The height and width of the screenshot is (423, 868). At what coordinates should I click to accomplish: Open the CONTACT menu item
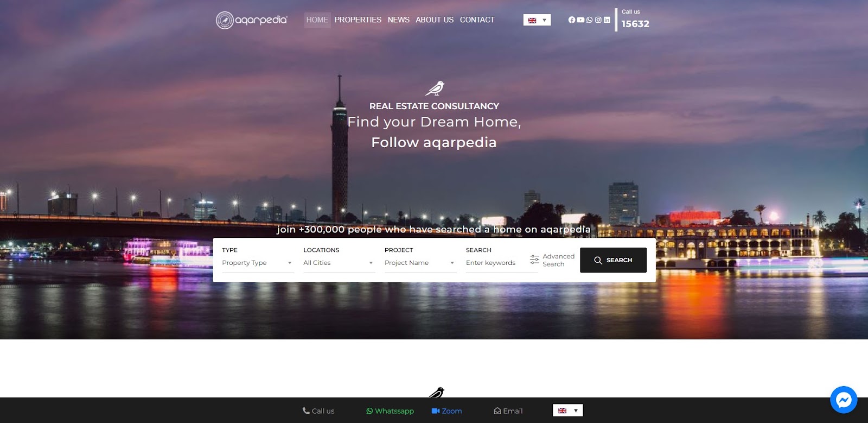click(477, 20)
